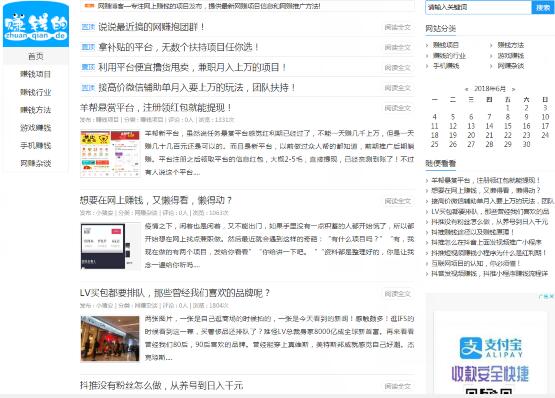Open 抖推没有粉丝怎么做 article title

coord(161,385)
